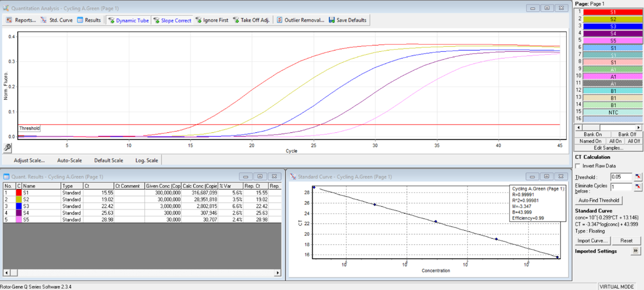644x290 pixels.
Task: Click the Bank Off button
Action: (x=627, y=134)
